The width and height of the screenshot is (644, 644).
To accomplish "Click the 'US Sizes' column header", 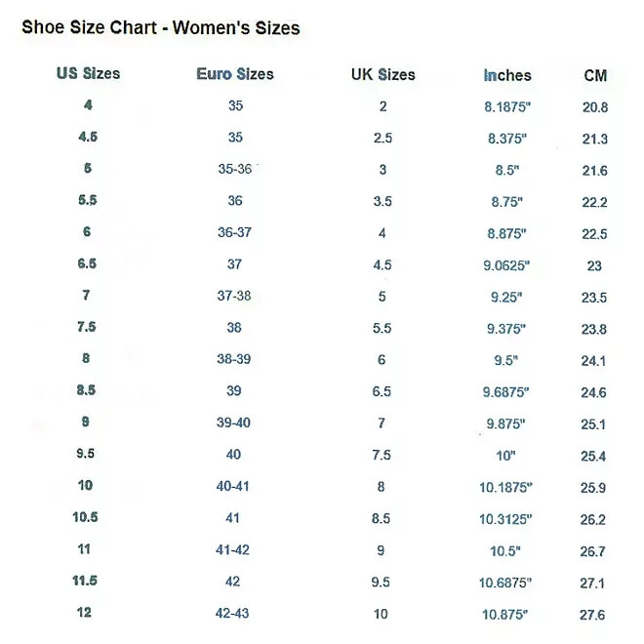I will pyautogui.click(x=87, y=73).
